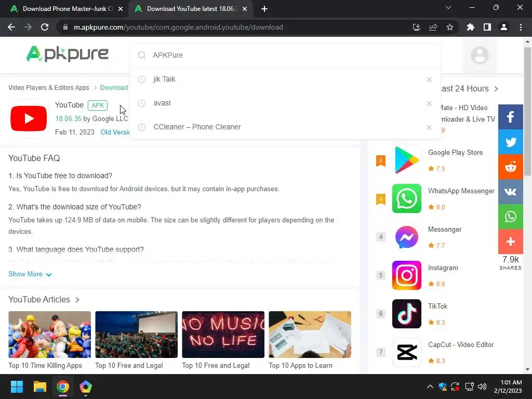Viewport: 532px width, 399px height.
Task: Select 'CCleaner – Phone Cleaner' suggestion
Action: tap(285, 127)
